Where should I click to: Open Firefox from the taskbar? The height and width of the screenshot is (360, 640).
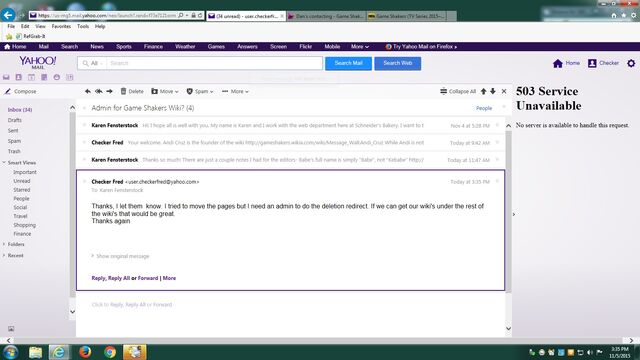click(x=85, y=352)
